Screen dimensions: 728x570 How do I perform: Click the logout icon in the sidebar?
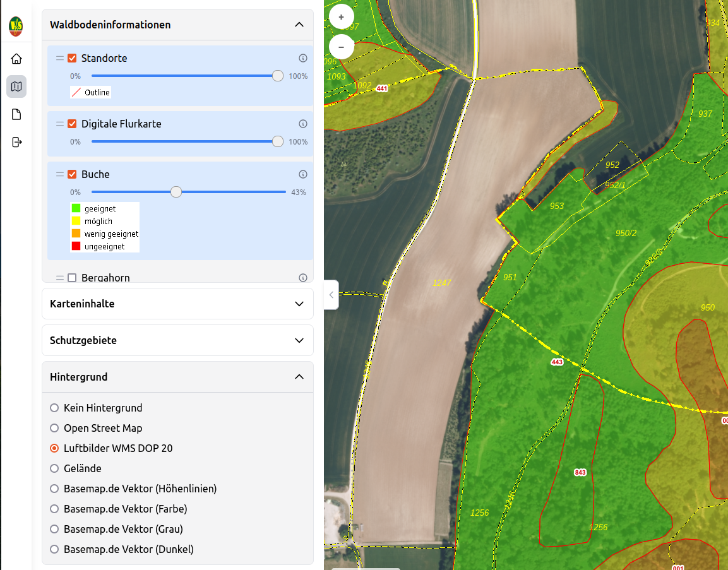[16, 142]
